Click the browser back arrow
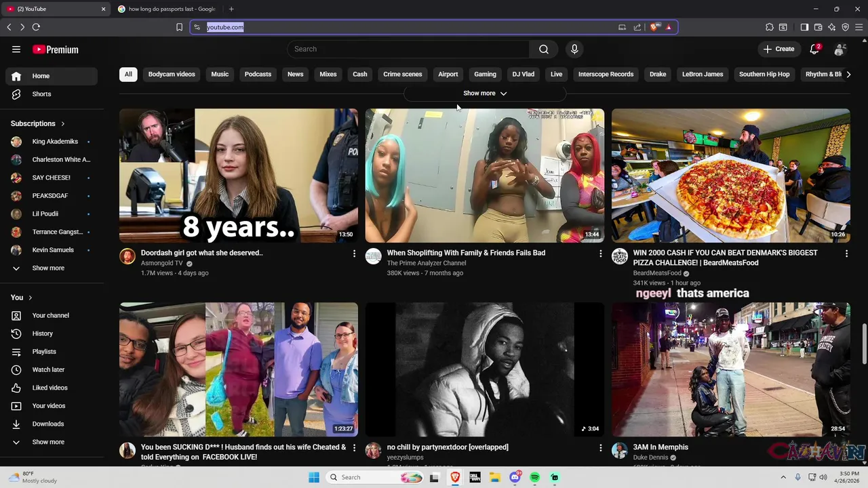Viewport: 868px width, 488px height. (9, 27)
